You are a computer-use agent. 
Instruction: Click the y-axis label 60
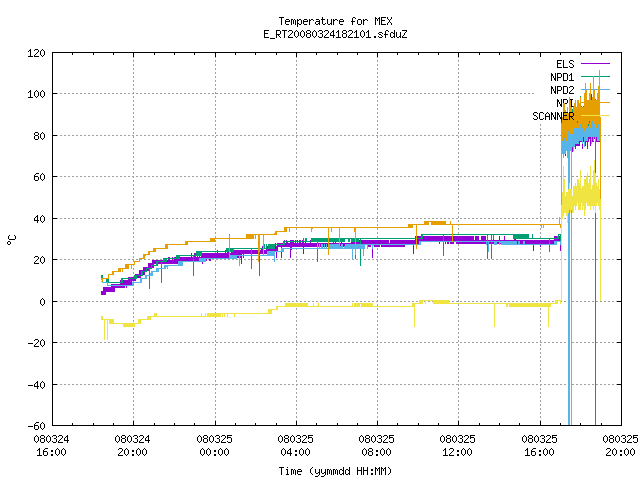(x=39, y=177)
